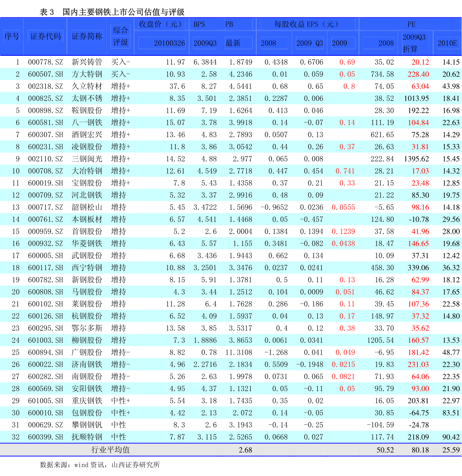Click the stock name 莱钢股份
462x476 pixels.
point(87,304)
